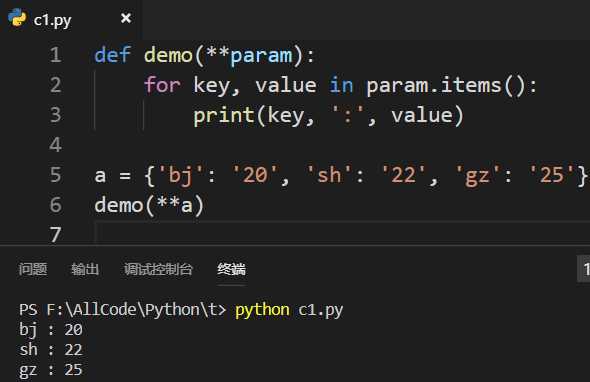The height and width of the screenshot is (382, 590).
Task: Click 'param.items()' on line 2
Action: coord(447,86)
